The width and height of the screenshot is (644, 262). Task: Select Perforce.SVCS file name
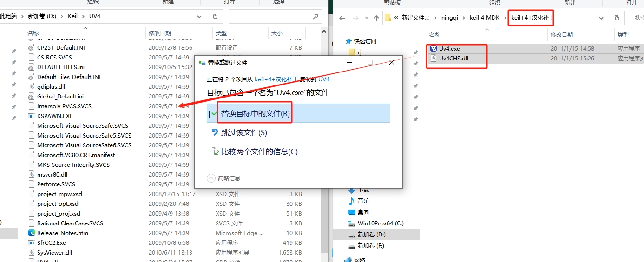coord(56,184)
